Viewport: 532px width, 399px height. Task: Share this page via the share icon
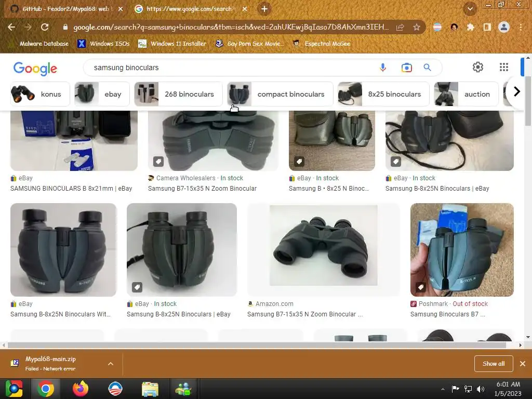401,27
